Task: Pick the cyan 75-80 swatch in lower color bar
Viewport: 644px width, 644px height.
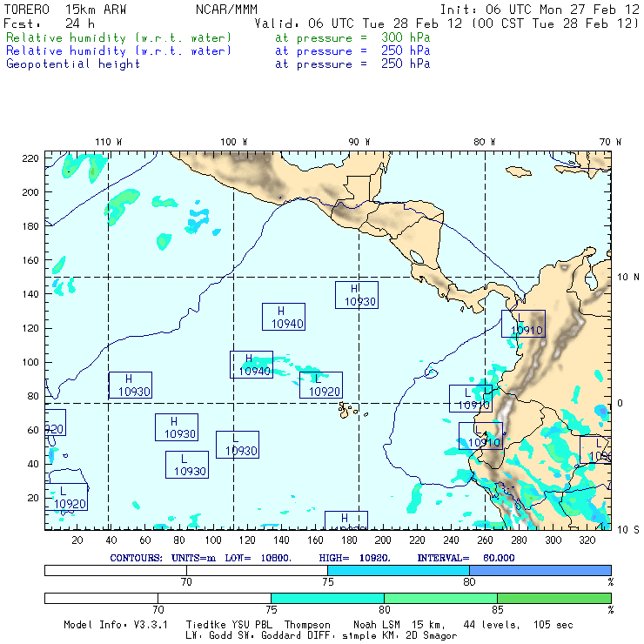Action: tap(327, 599)
